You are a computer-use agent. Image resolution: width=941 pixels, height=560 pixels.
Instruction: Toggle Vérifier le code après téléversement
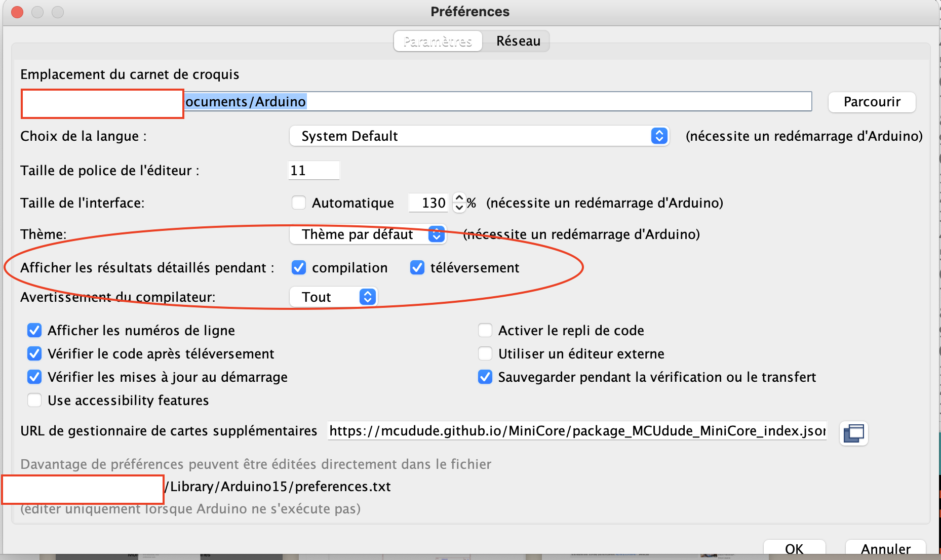point(34,353)
